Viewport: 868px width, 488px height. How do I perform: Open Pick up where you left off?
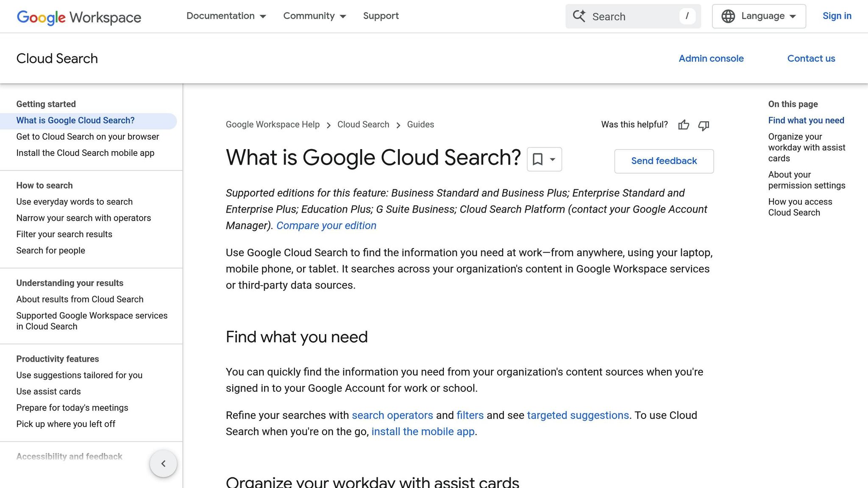66,424
